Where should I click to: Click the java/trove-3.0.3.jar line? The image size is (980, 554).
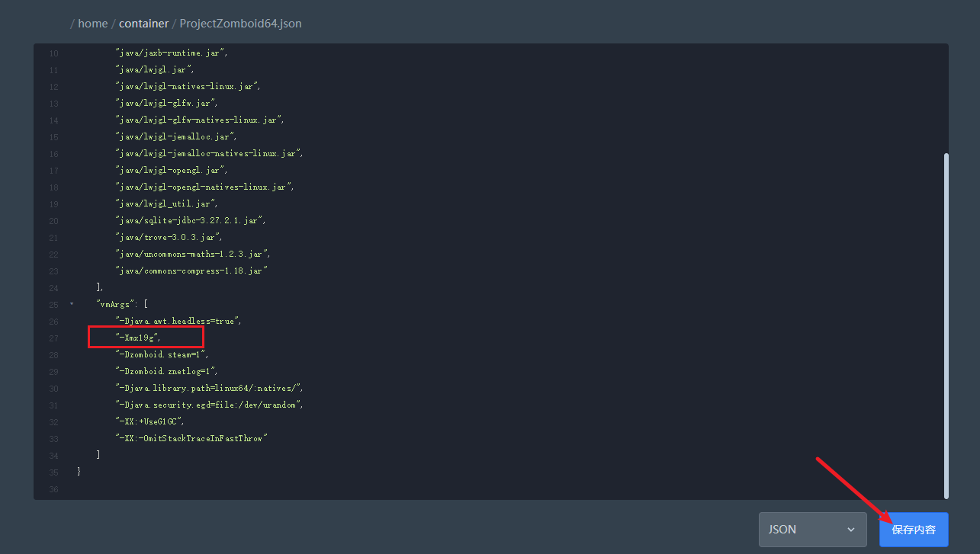pyautogui.click(x=169, y=237)
